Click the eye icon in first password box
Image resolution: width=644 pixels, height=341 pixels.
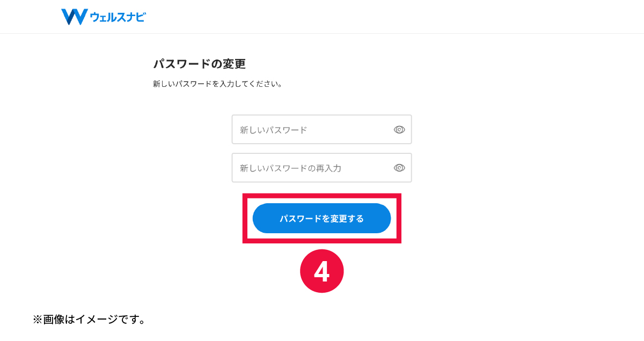pyautogui.click(x=399, y=130)
